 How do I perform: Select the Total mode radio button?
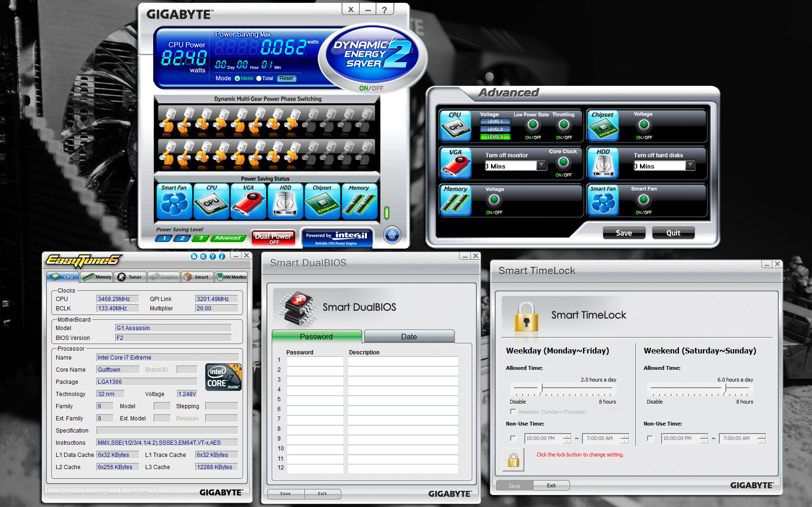(259, 79)
